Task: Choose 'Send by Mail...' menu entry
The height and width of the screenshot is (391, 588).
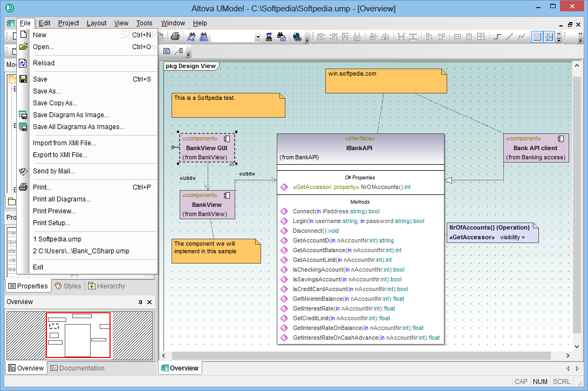Action: pyautogui.click(x=87, y=171)
